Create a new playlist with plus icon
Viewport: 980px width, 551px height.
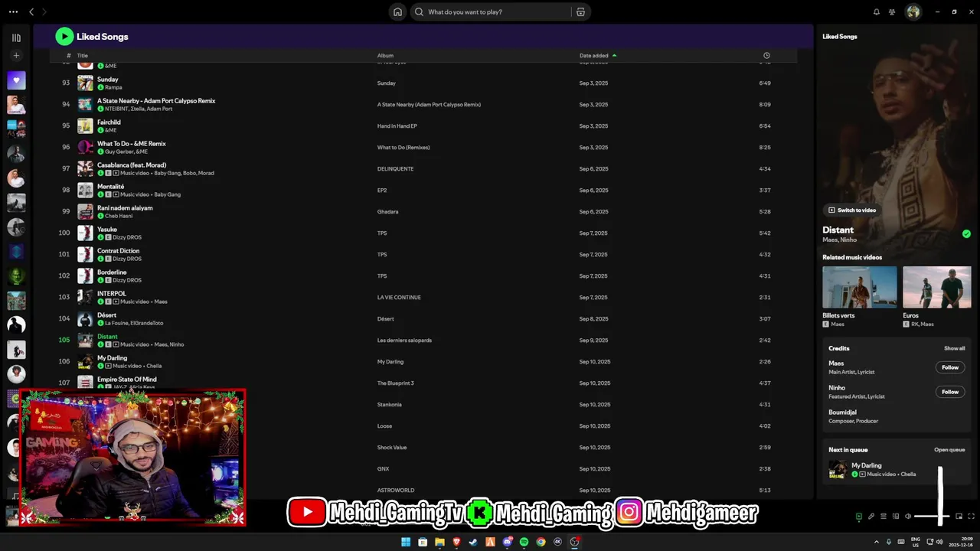[x=16, y=56]
